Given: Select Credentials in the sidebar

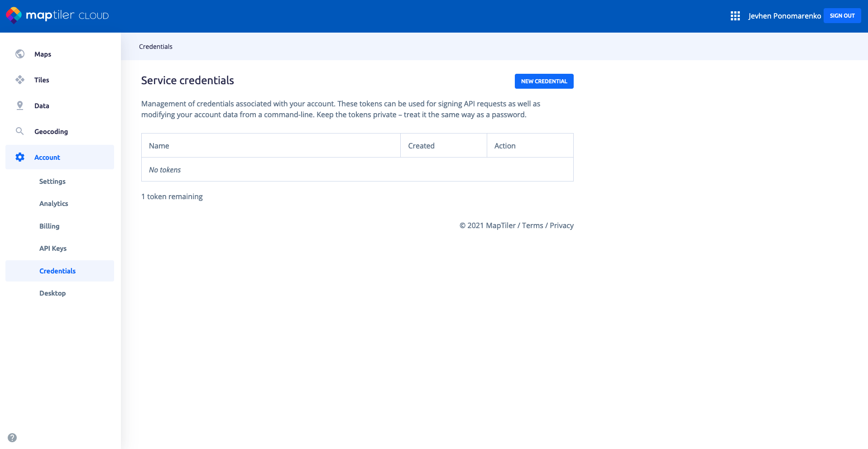Looking at the screenshot, I should (58, 271).
